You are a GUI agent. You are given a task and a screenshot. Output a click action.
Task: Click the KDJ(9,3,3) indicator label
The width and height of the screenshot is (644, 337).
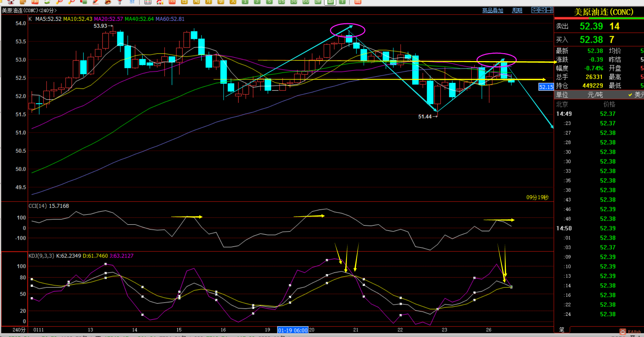(x=41, y=256)
